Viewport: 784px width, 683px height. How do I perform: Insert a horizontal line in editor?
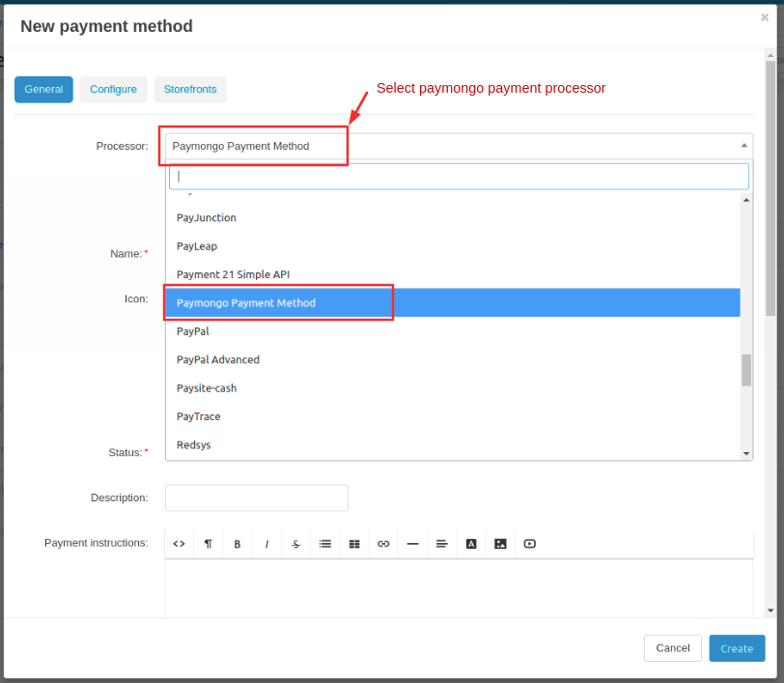[413, 544]
